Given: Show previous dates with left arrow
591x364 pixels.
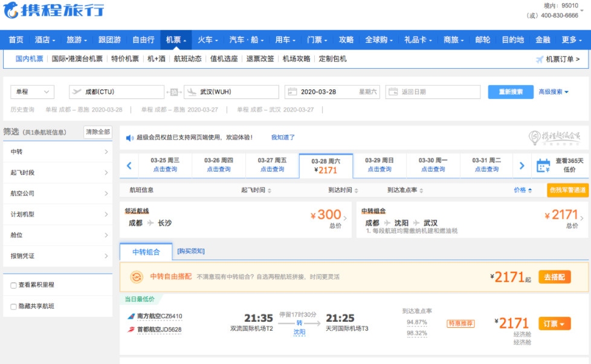Looking at the screenshot, I should 129,165.
